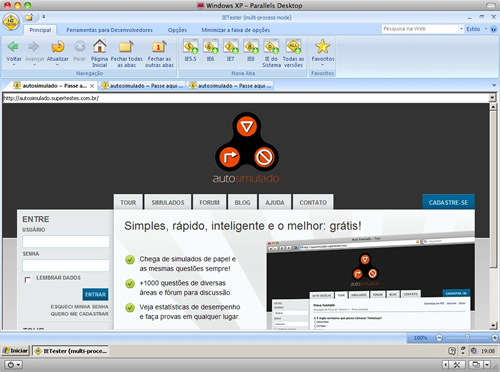Toggle the Lembrar Dados checkbox
The image size is (500, 372).
click(x=27, y=279)
